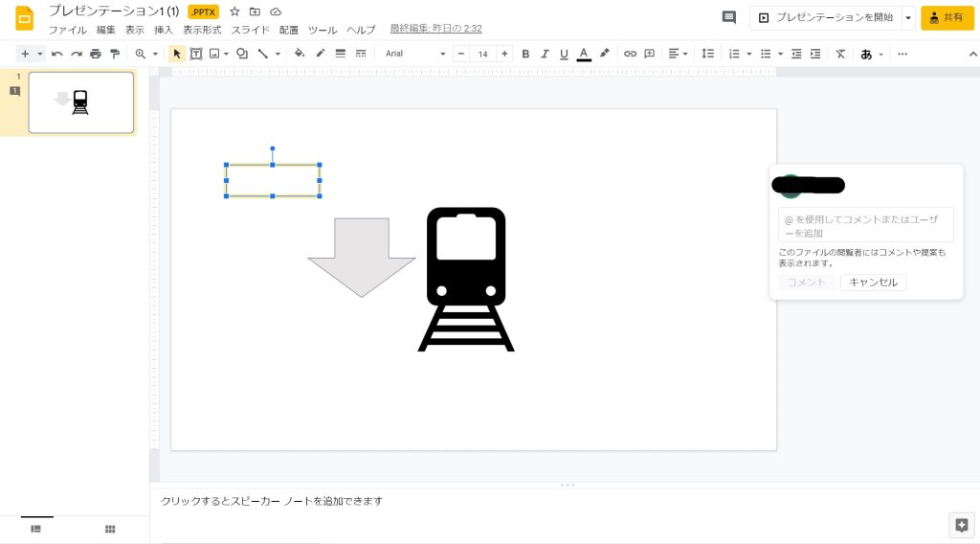Viewport: 980px width, 544px height.
Task: Click the プレゼンテーションを開始 button
Action: [826, 17]
